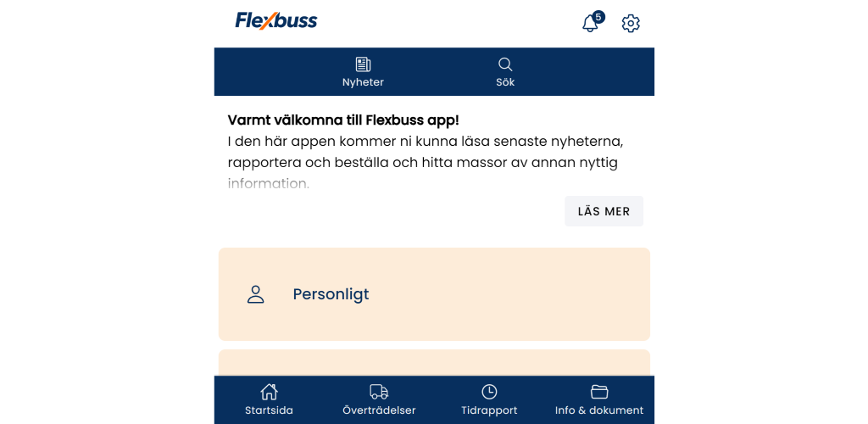Click the magnifying glass search icon
The width and height of the screenshot is (868, 424).
505,64
